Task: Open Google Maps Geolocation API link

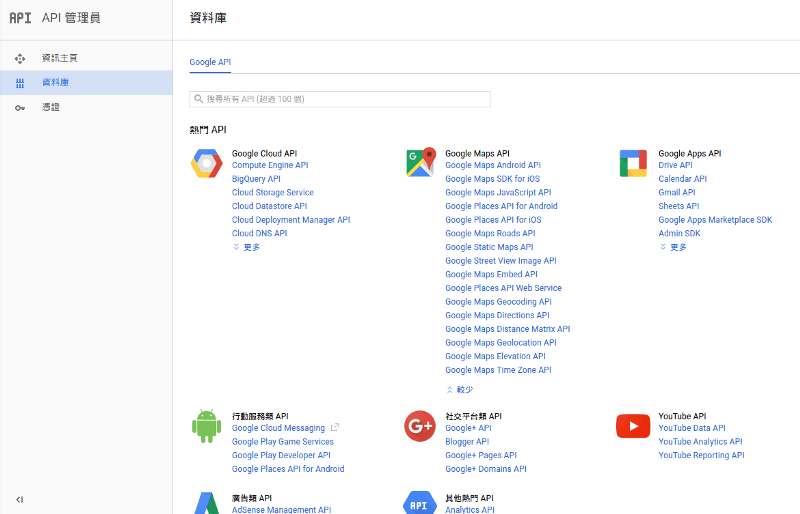Action: 501,342
